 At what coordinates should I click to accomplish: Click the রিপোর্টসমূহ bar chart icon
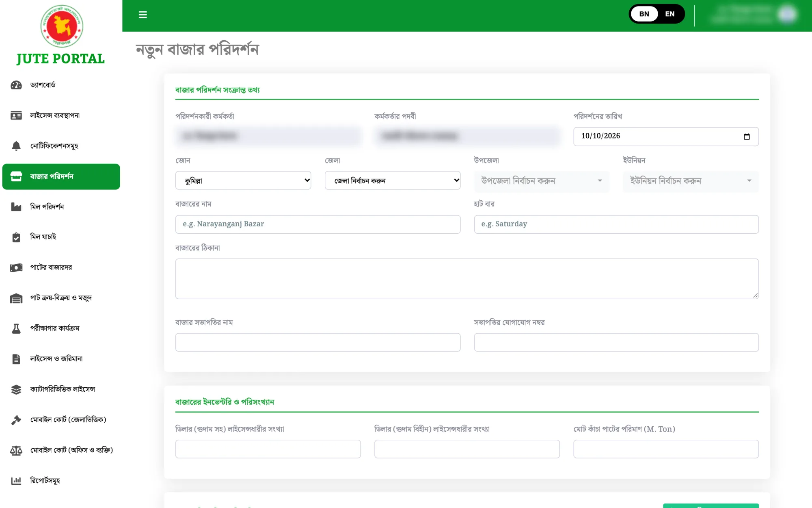pyautogui.click(x=16, y=481)
